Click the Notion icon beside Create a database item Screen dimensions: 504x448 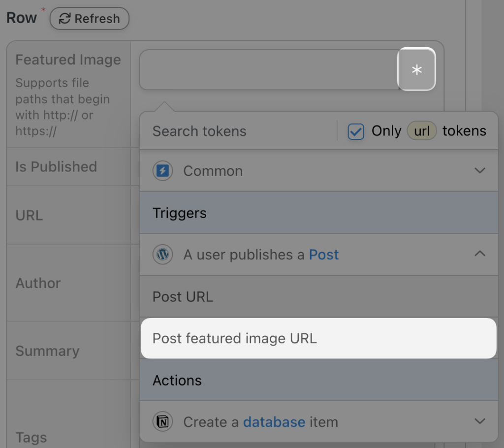pos(162,422)
